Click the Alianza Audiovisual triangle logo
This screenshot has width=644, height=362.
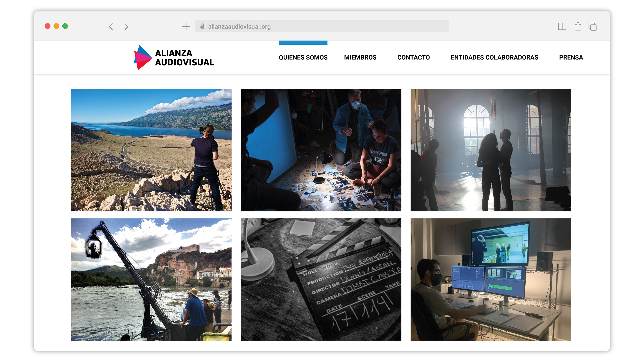[143, 57]
